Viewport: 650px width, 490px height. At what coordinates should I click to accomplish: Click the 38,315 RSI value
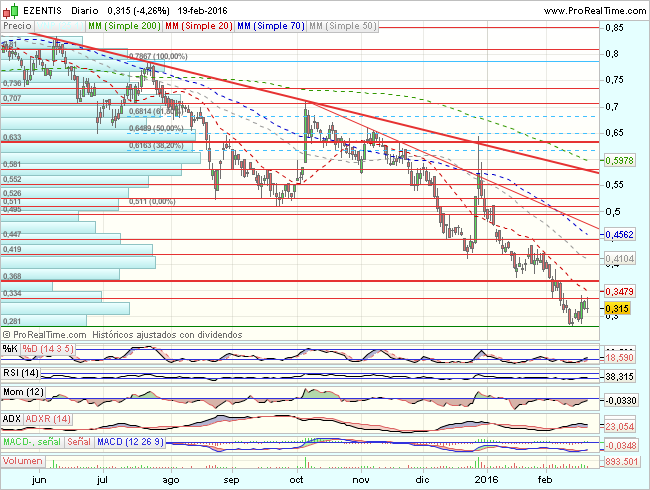coord(619,376)
